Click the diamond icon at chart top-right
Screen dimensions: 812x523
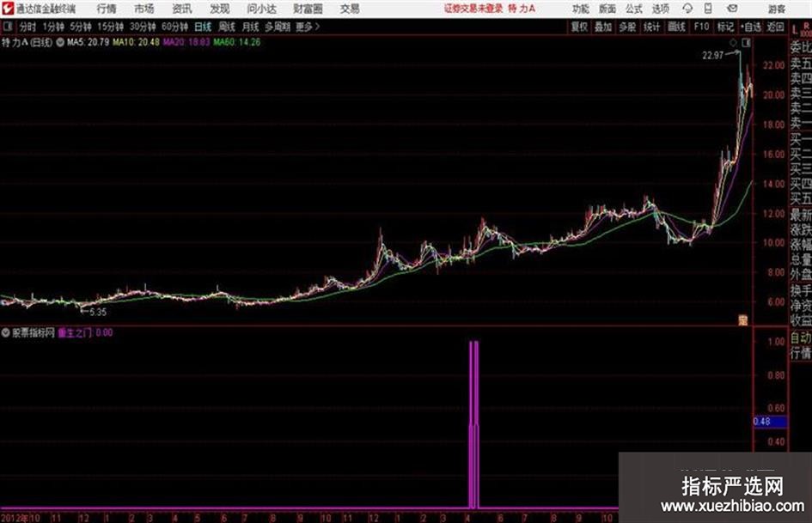pos(733,43)
